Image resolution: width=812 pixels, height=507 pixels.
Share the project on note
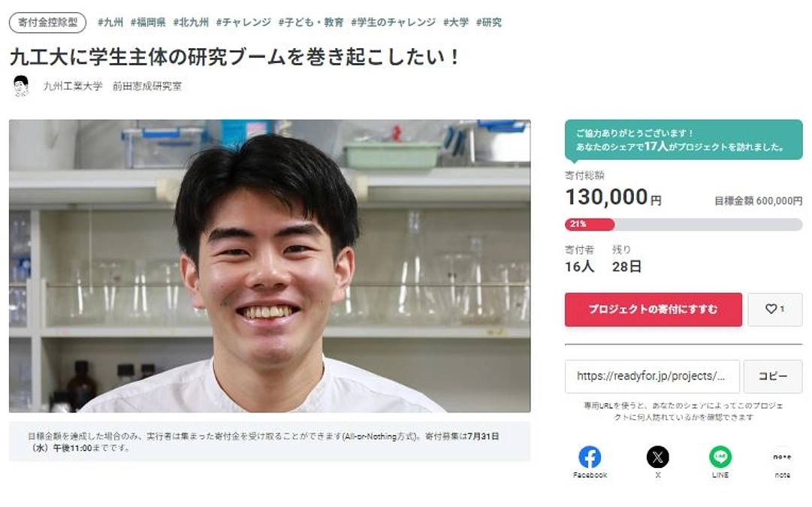tap(783, 457)
